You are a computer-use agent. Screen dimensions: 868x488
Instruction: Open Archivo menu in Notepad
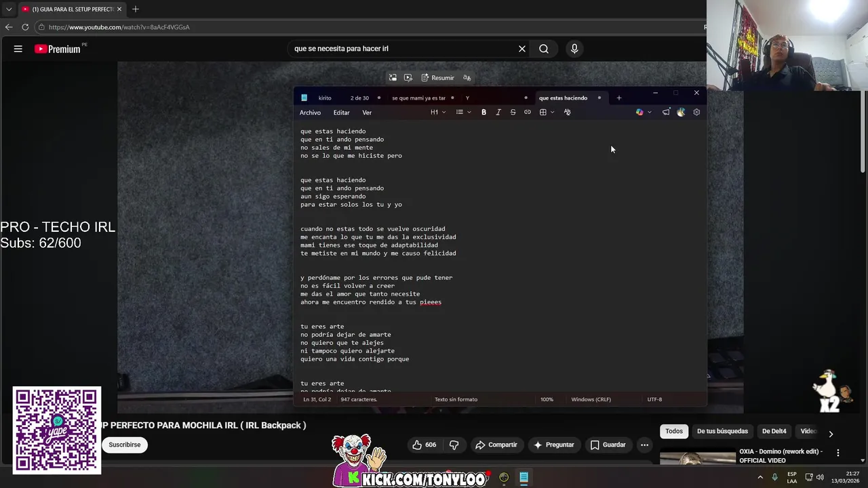[x=310, y=113]
